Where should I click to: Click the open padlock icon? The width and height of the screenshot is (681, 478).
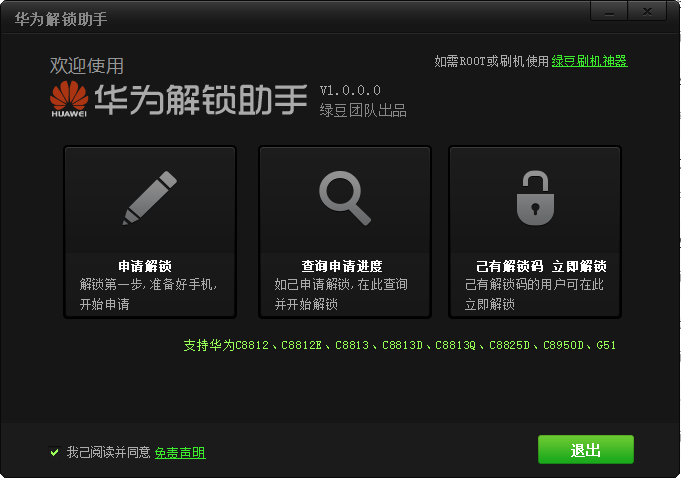click(x=535, y=198)
